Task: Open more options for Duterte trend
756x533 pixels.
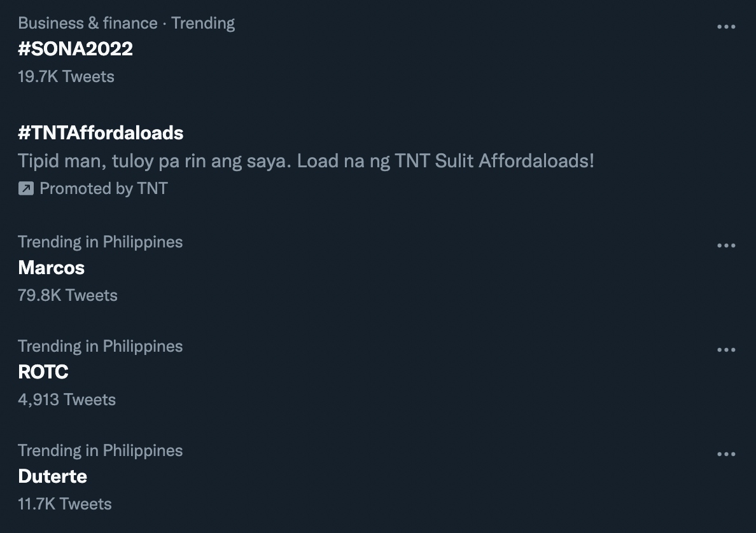Action: [x=726, y=454]
